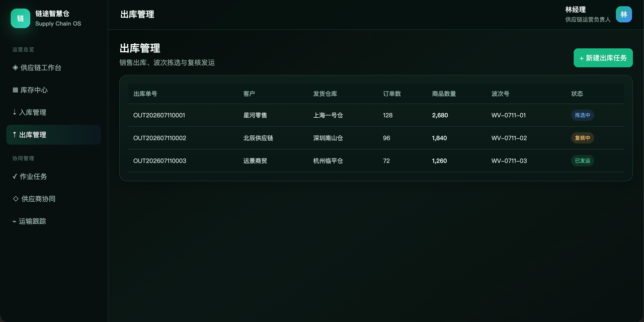Click the 林经理 user name
Viewport: 644px width, 322px height.
pyautogui.click(x=576, y=10)
